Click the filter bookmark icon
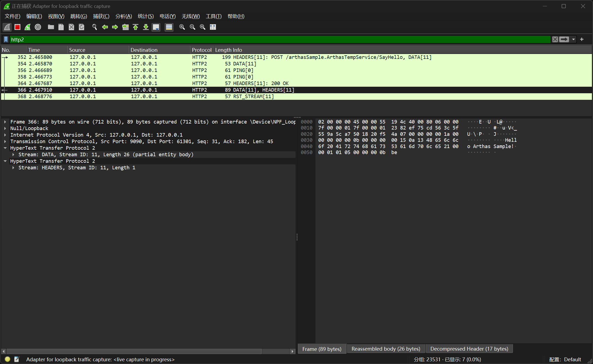Image resolution: width=593 pixels, height=364 pixels. [x=6, y=40]
